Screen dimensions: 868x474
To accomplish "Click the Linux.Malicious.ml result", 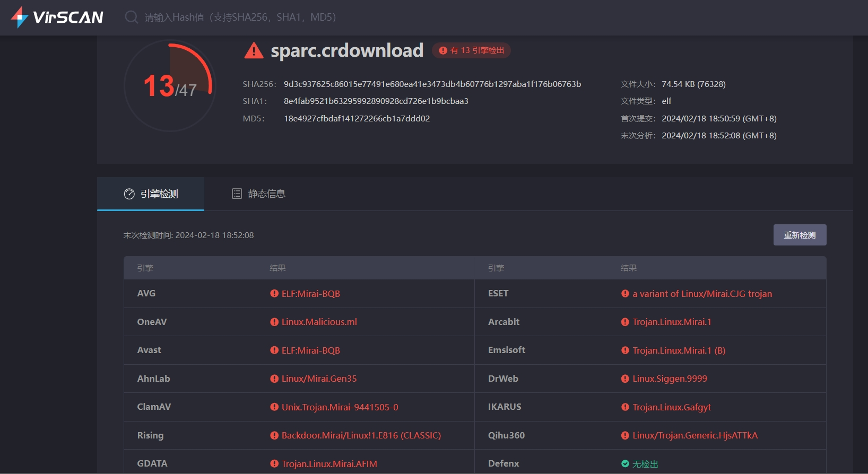I will tap(319, 322).
